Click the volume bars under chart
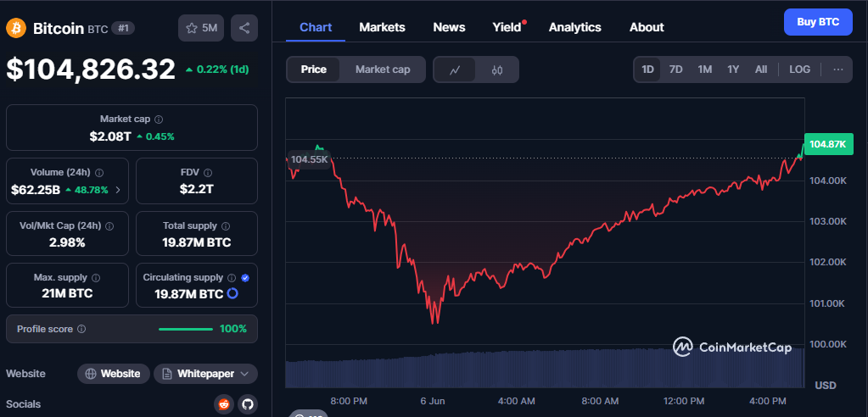Image resolution: width=868 pixels, height=417 pixels. [x=545, y=368]
